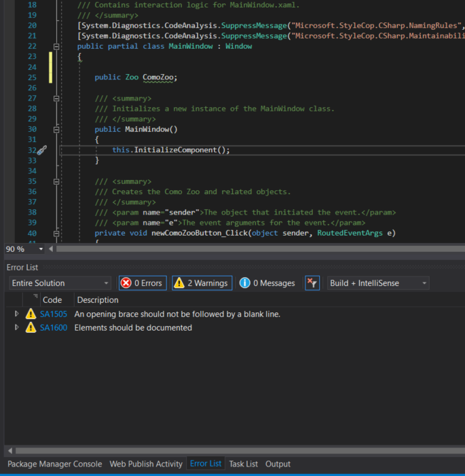This screenshot has height=476, width=465.
Task: Toggle the 0 Errors filter button
Action: 143,283
